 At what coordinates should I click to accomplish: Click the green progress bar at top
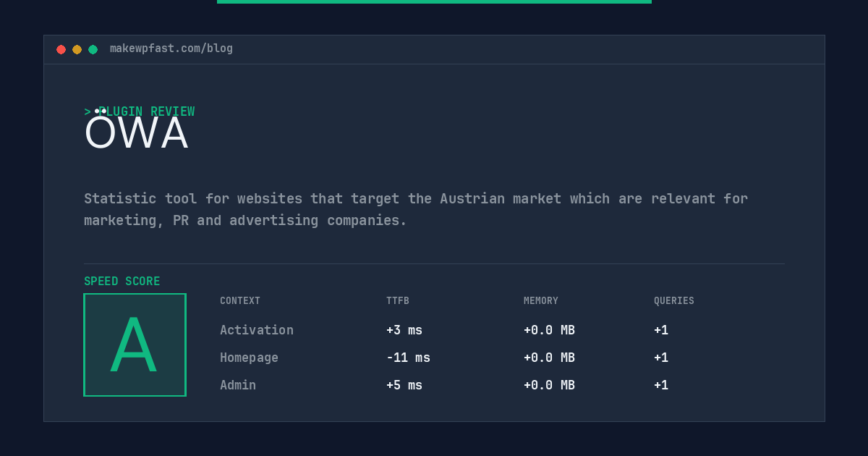[x=434, y=1]
